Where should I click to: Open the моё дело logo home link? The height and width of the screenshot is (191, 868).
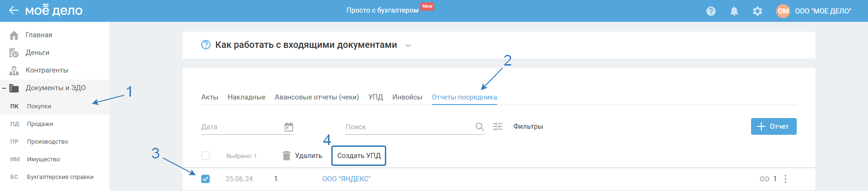(54, 10)
